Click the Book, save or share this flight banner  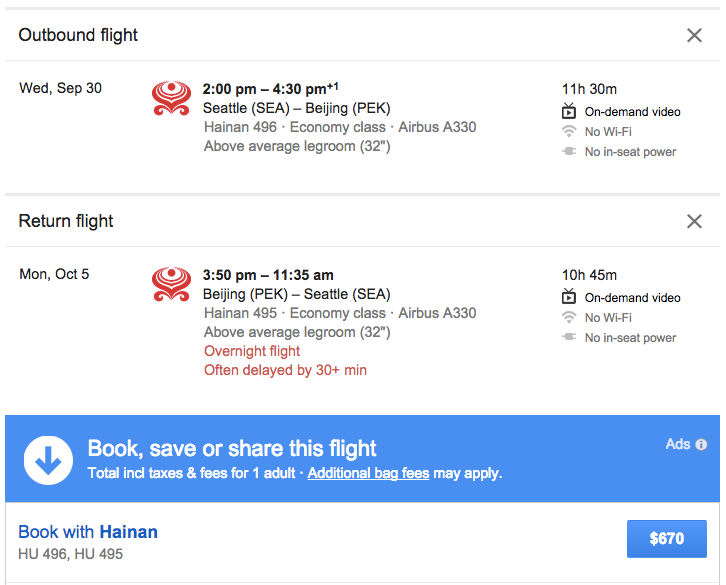pyautogui.click(x=232, y=448)
